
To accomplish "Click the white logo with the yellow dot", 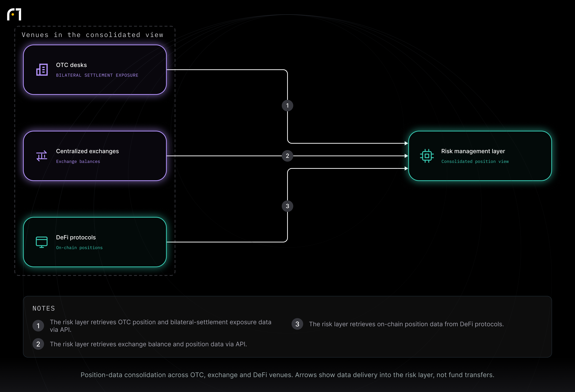I will tap(14, 14).
